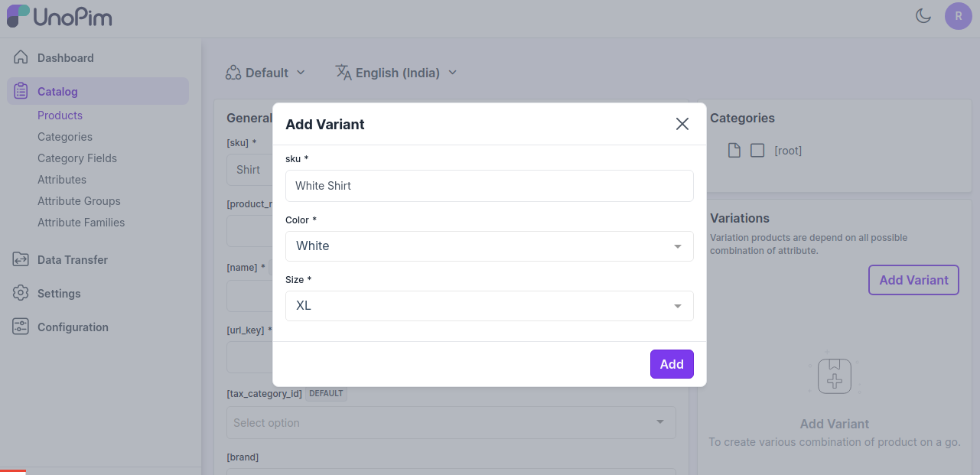The width and height of the screenshot is (980, 475).
Task: Go to Attribute Families menu item
Action: click(x=81, y=223)
